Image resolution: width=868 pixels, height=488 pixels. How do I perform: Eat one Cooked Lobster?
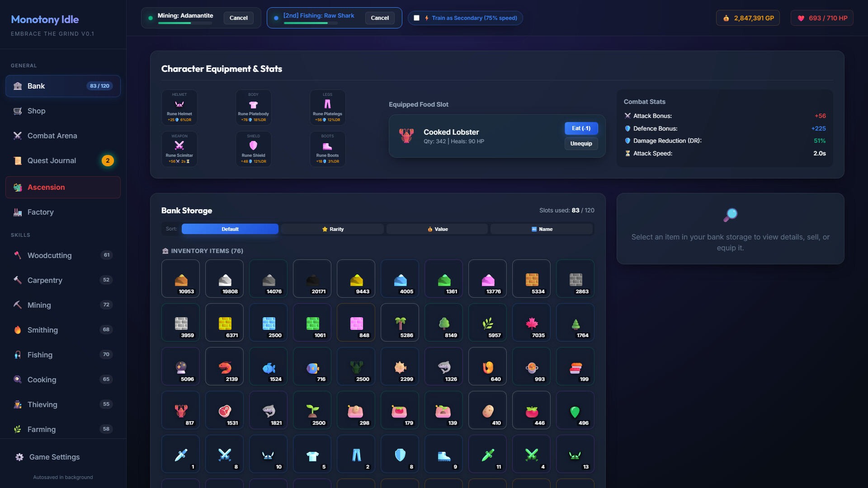pos(581,128)
